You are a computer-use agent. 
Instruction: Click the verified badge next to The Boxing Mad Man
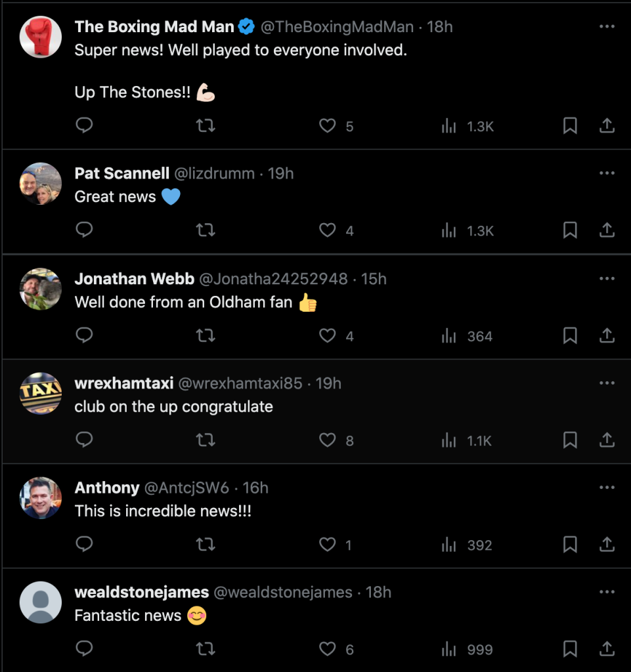[x=246, y=27]
